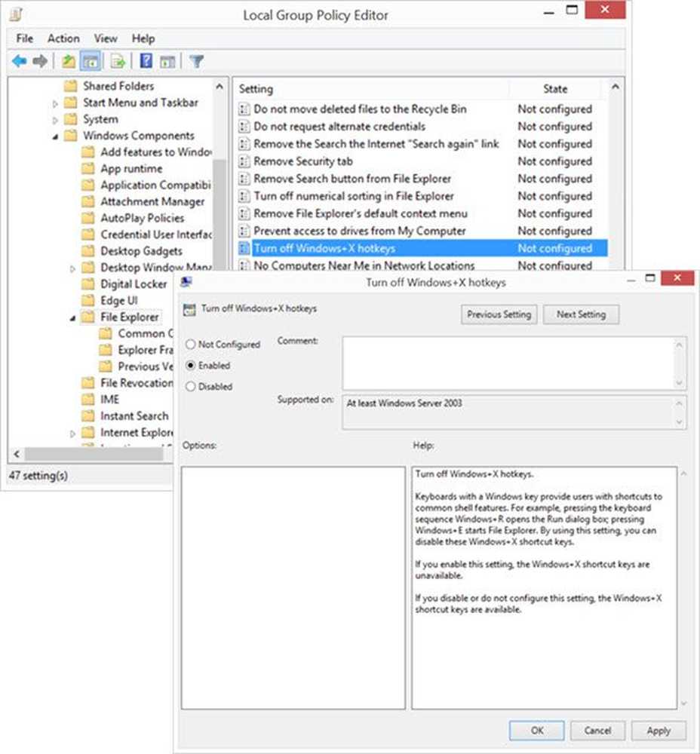Click the Export List toolbar icon
This screenshot has width=700, height=754.
click(118, 61)
